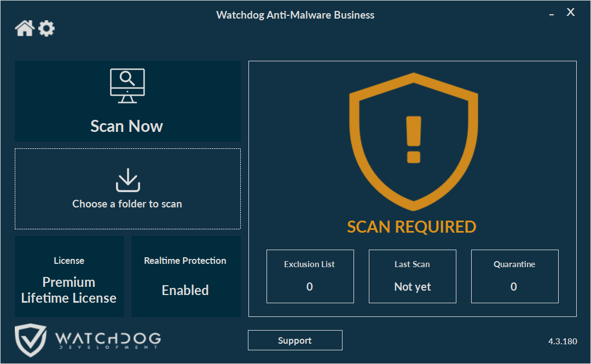The width and height of the screenshot is (591, 364).
Task: Go to the Home screen icon
Action: 25,28
